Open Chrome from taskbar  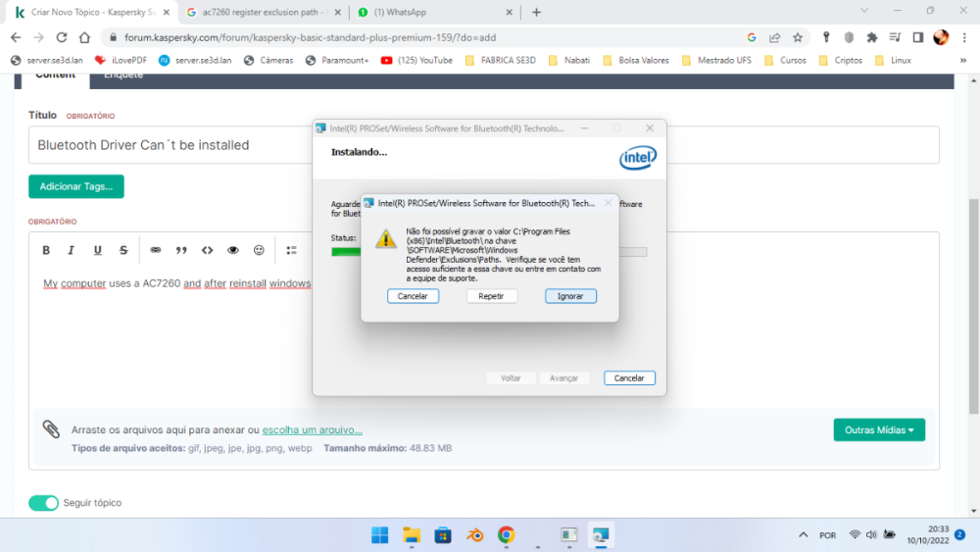(507, 535)
